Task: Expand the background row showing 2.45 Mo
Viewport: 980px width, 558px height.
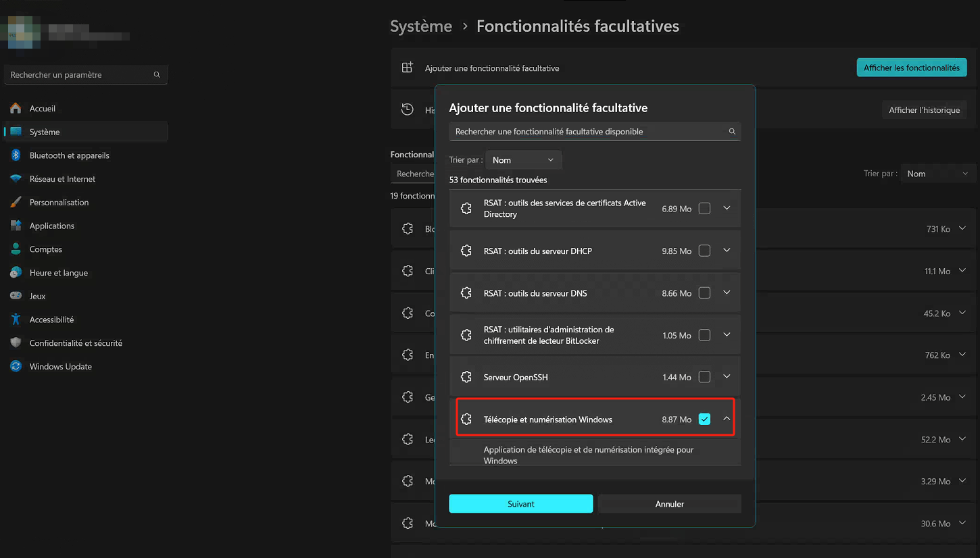Action: tap(962, 397)
